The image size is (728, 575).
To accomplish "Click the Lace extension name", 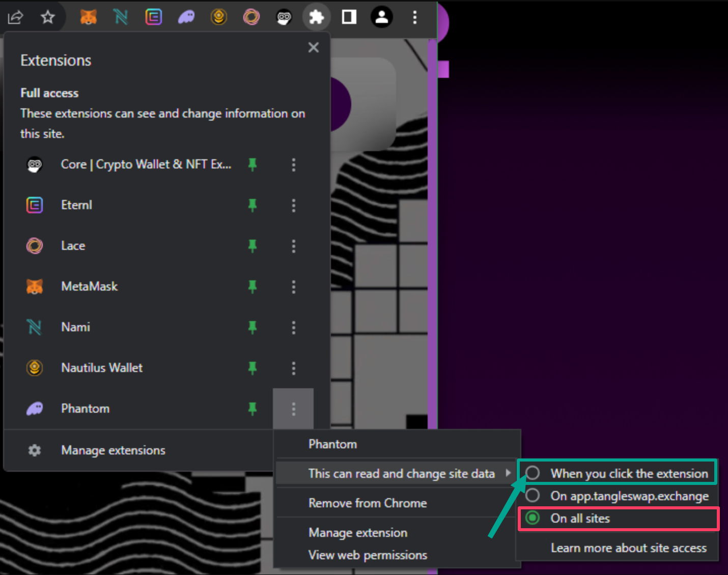I will pyautogui.click(x=73, y=246).
